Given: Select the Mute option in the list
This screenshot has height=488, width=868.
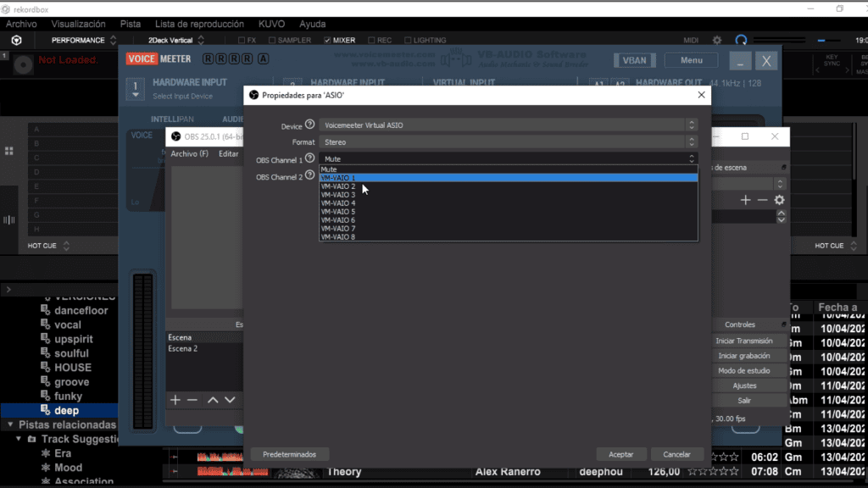Looking at the screenshot, I should (x=509, y=169).
